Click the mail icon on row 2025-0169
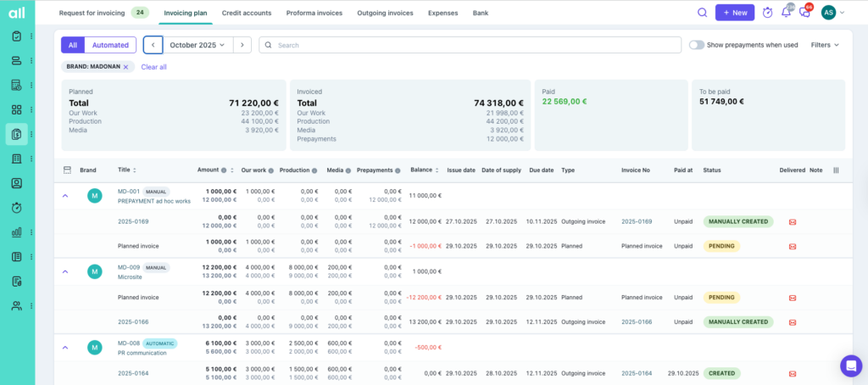This screenshot has width=868, height=385. coord(793,222)
